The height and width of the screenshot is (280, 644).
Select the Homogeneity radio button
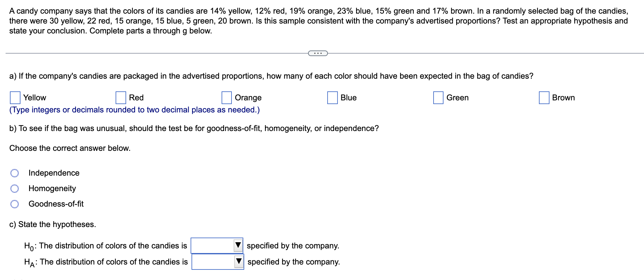15,189
